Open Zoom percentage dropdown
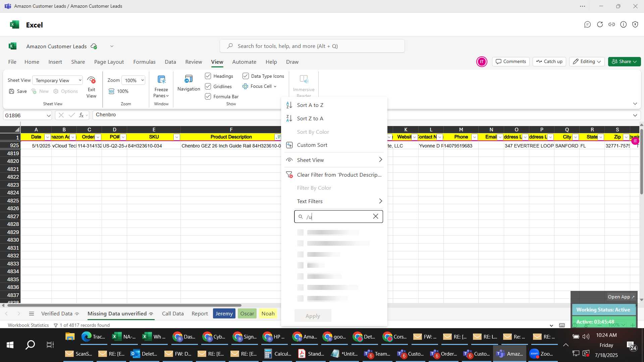 click(133, 80)
